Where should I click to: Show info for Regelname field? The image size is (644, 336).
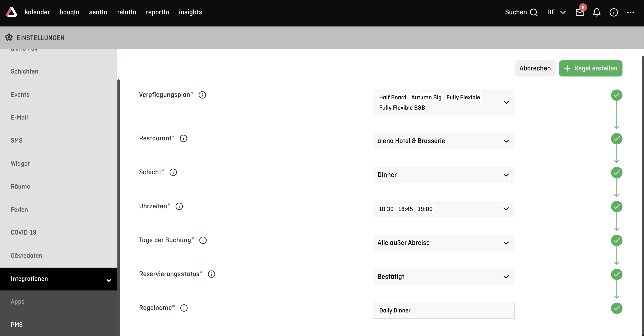184,308
